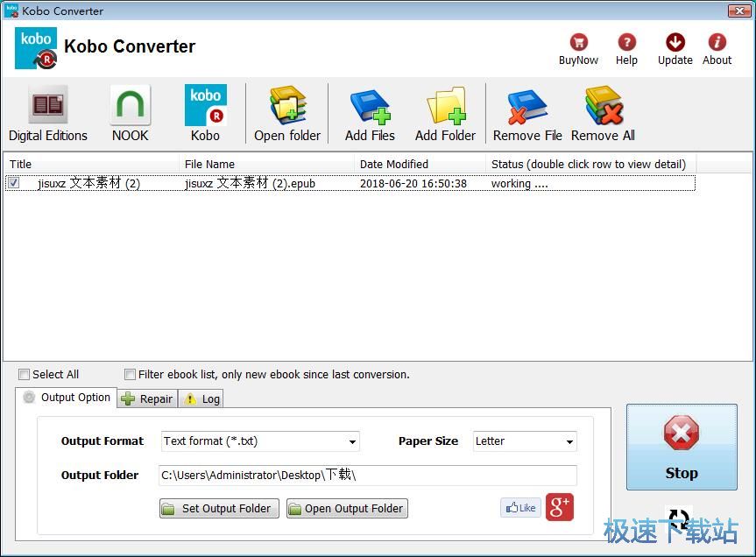Image resolution: width=756 pixels, height=557 pixels.
Task: Click the Output Folder path field
Action: tap(367, 475)
